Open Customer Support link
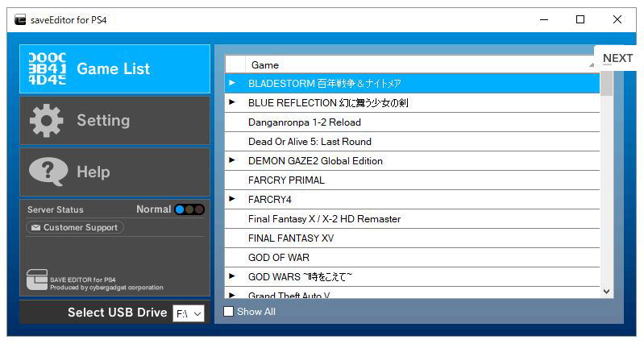 click(x=74, y=228)
